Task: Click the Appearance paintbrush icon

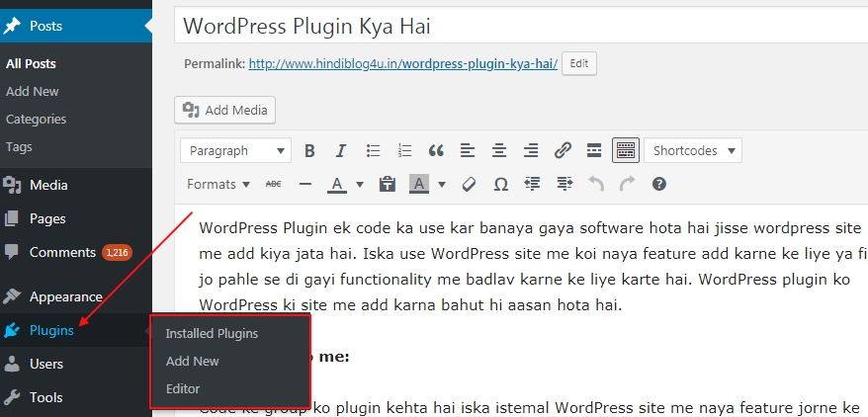Action: pyautogui.click(x=12, y=297)
